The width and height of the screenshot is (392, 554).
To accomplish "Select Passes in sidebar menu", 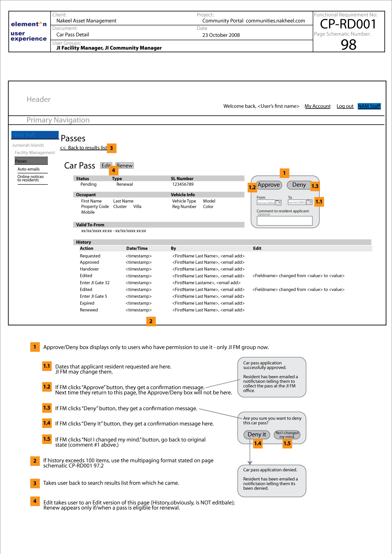I will click(31, 161).
